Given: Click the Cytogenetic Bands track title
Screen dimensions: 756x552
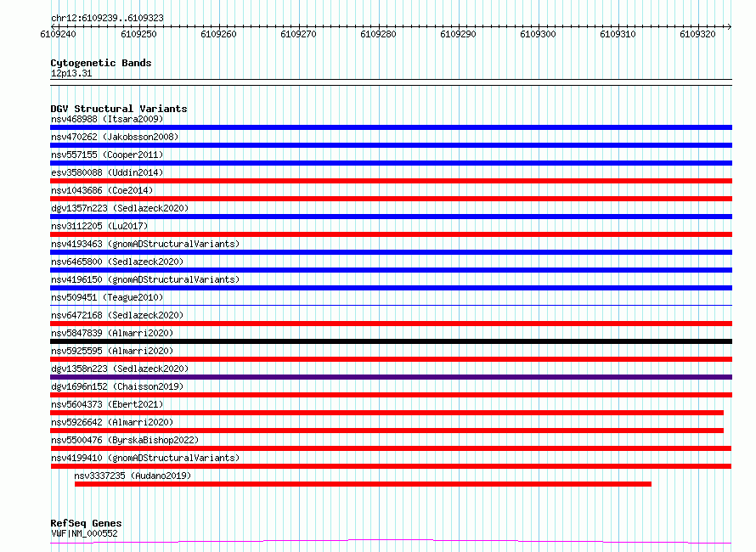Looking at the screenshot, I should click(101, 63).
